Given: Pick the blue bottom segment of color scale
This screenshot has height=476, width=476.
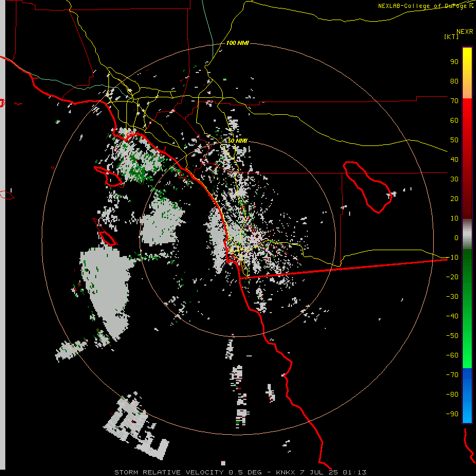Looking at the screenshot, I should point(467,395).
